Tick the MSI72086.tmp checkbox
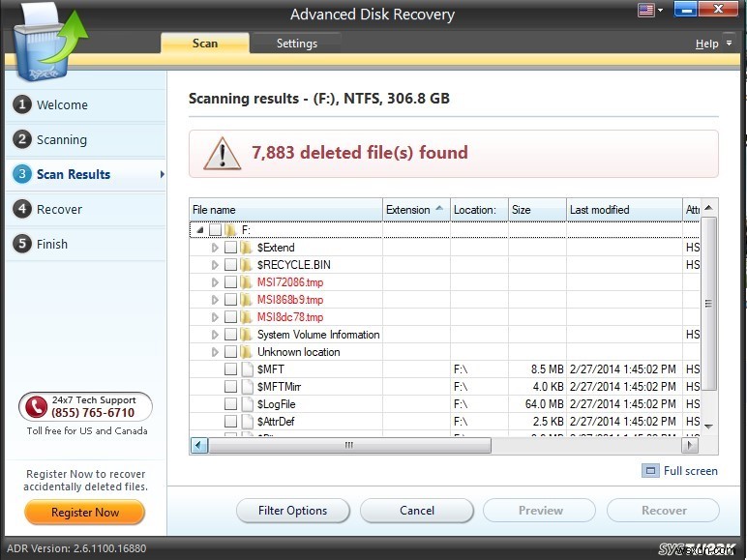747x560 pixels. (x=230, y=282)
